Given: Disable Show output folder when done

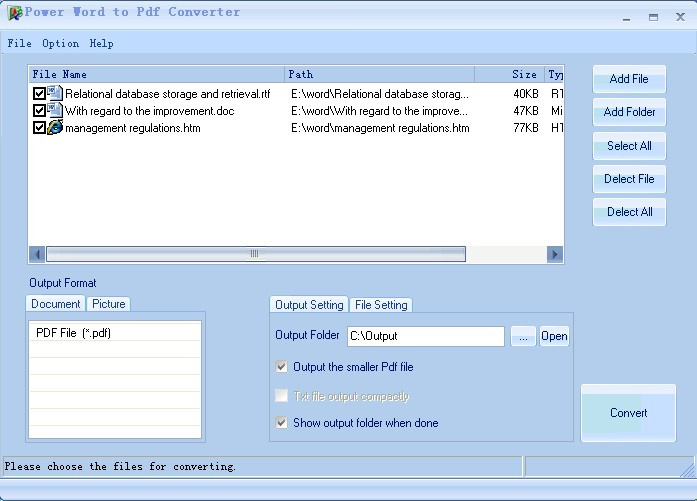Looking at the screenshot, I should pyautogui.click(x=281, y=422).
